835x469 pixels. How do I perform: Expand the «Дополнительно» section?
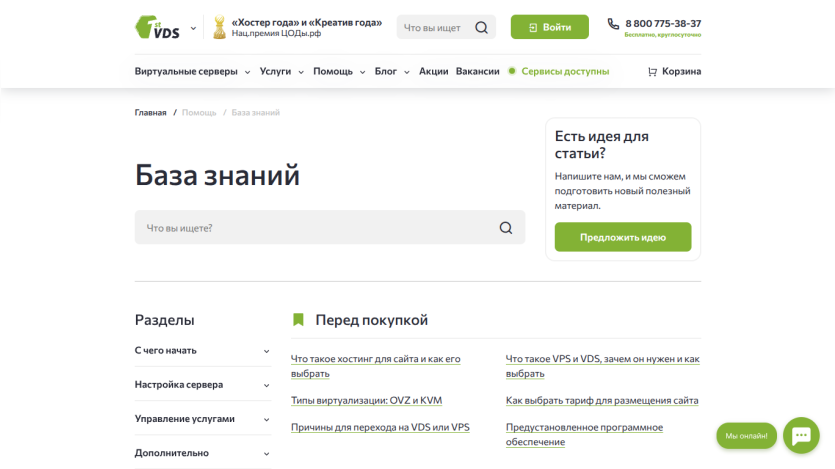tap(202, 452)
